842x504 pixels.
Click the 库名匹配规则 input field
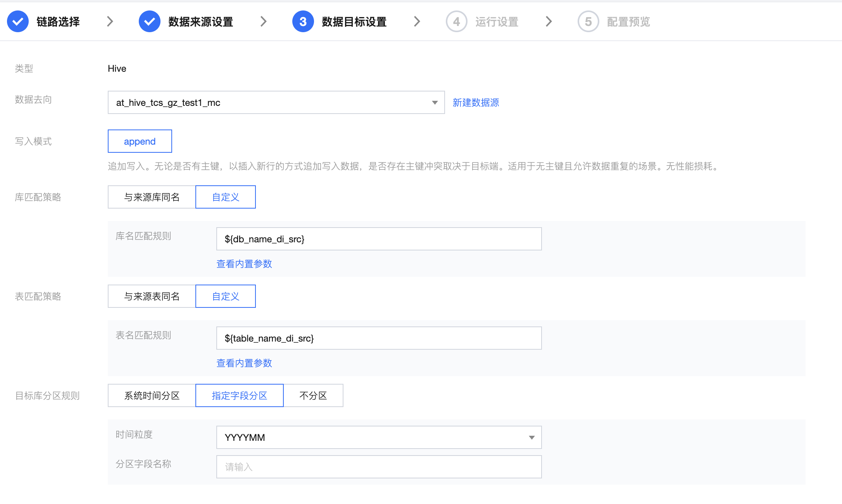378,239
